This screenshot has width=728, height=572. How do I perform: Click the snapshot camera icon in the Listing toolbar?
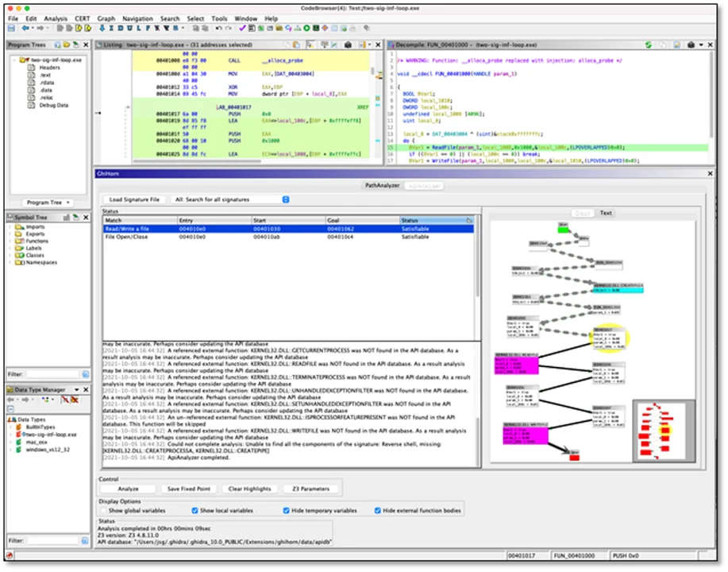[348, 44]
